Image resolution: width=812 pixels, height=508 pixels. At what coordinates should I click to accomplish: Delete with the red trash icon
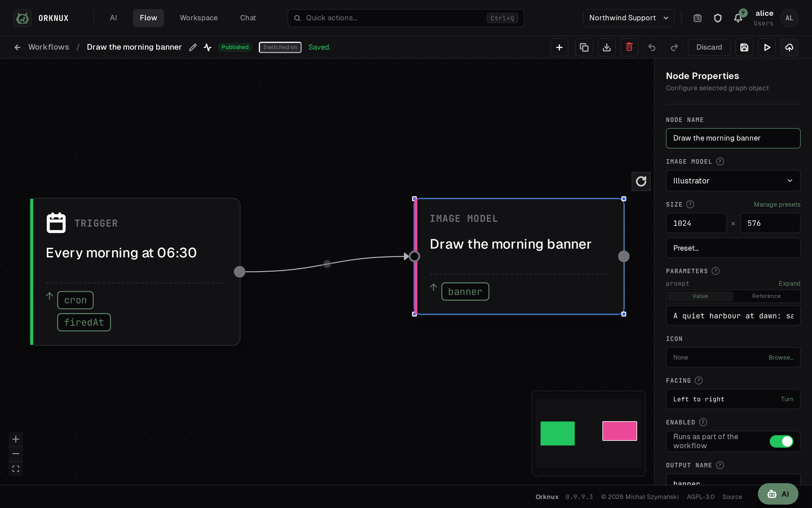coord(629,47)
